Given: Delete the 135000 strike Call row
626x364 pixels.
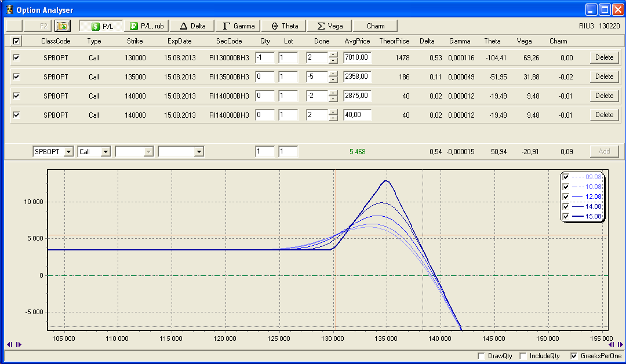Looking at the screenshot, I should point(604,77).
